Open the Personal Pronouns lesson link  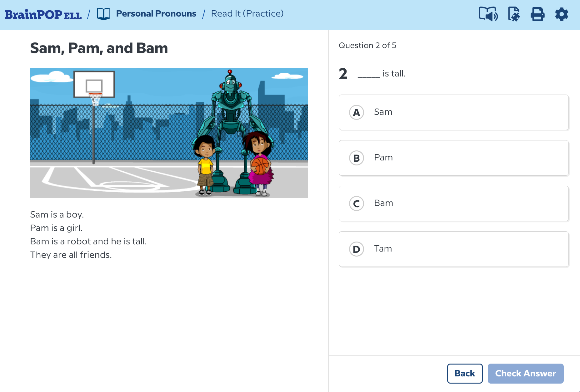point(156,14)
